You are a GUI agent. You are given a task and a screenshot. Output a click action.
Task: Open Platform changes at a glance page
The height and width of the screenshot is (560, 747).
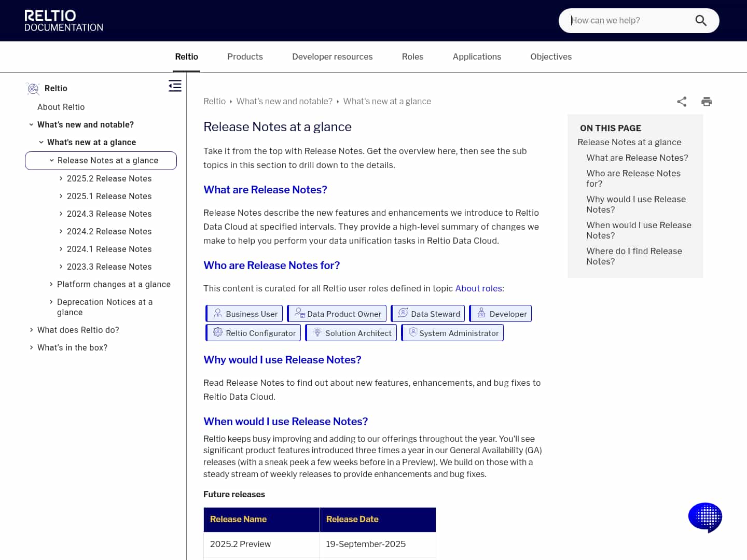[x=114, y=284]
